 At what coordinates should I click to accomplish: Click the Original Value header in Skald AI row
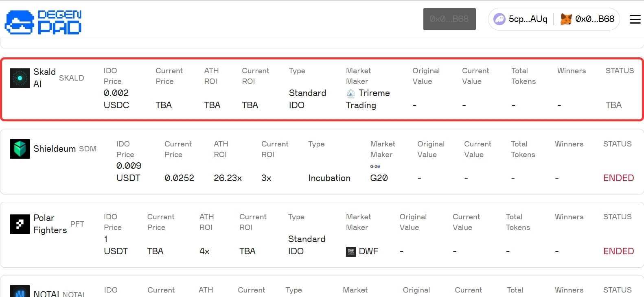pyautogui.click(x=426, y=76)
